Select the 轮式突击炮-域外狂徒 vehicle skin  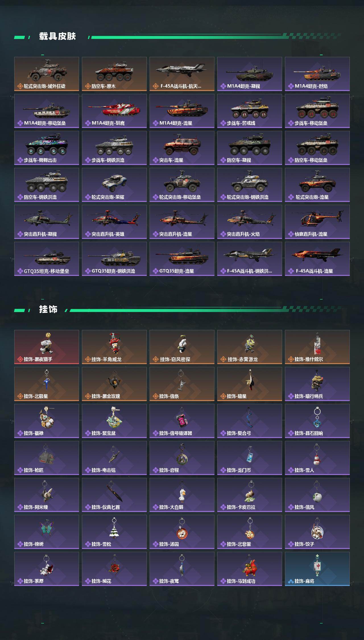click(47, 74)
